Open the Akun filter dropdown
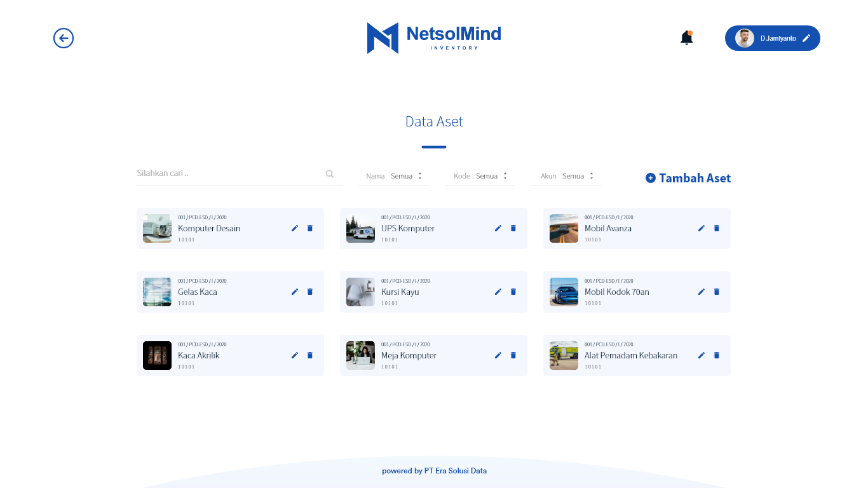This screenshot has height=488, width=868. [566, 176]
